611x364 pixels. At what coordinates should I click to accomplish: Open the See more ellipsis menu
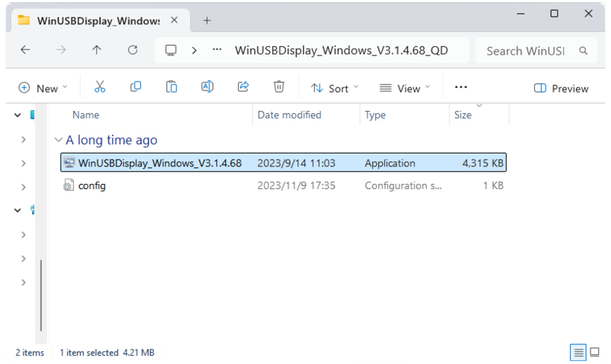tap(460, 87)
